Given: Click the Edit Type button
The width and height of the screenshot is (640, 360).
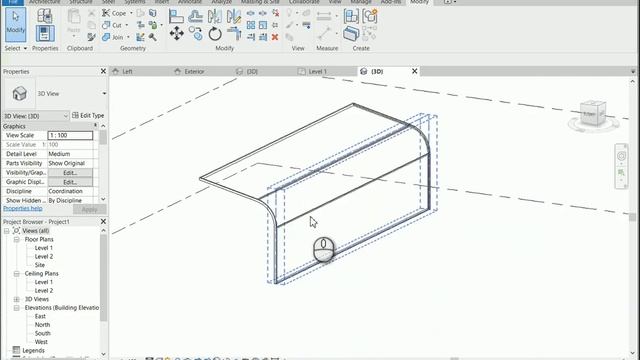Looking at the screenshot, I should point(88,116).
